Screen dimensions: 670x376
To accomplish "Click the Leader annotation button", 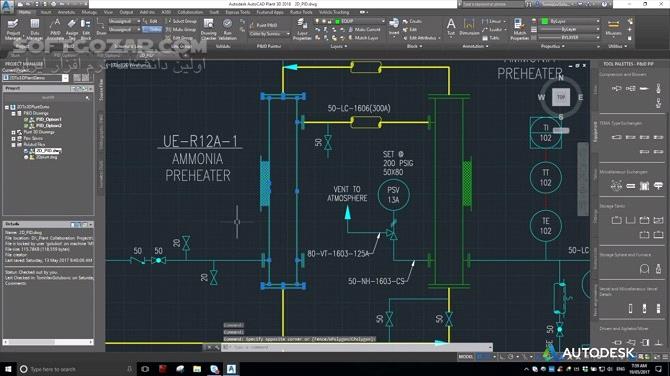I will [x=493, y=29].
